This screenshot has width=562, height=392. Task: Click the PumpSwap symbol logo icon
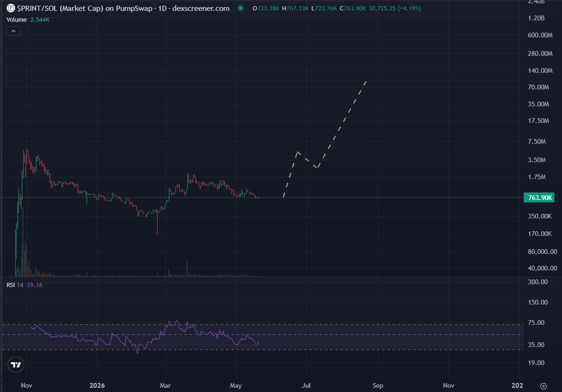click(x=11, y=8)
